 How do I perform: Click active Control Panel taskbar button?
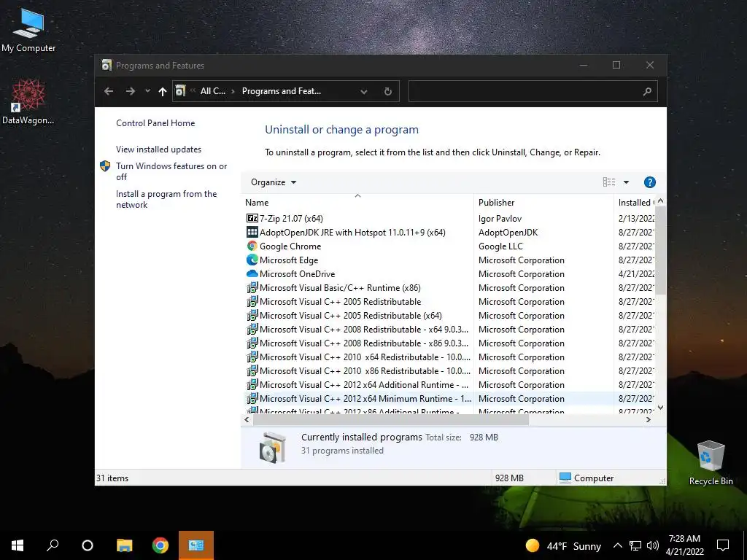196,545
